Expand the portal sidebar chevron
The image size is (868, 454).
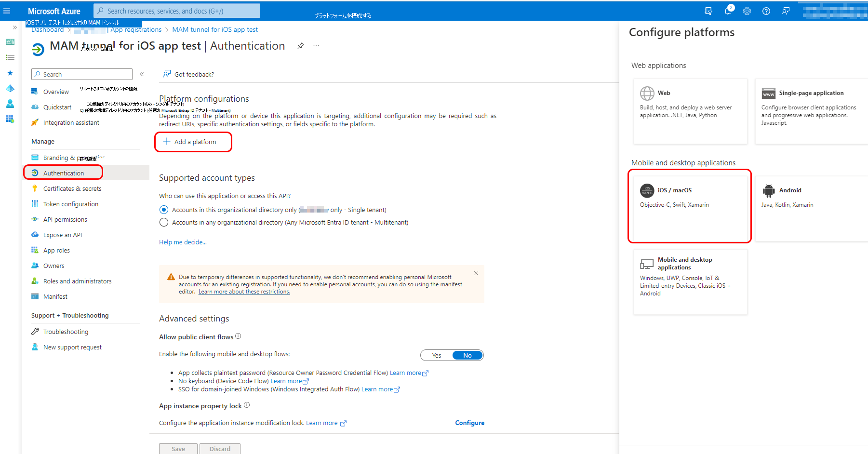[15, 27]
